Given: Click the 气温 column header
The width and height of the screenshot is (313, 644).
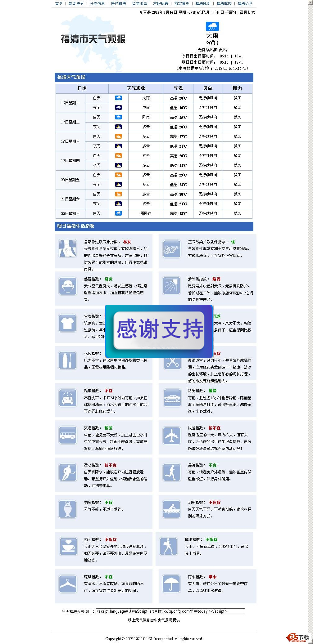Looking at the screenshot, I should click(x=178, y=88).
